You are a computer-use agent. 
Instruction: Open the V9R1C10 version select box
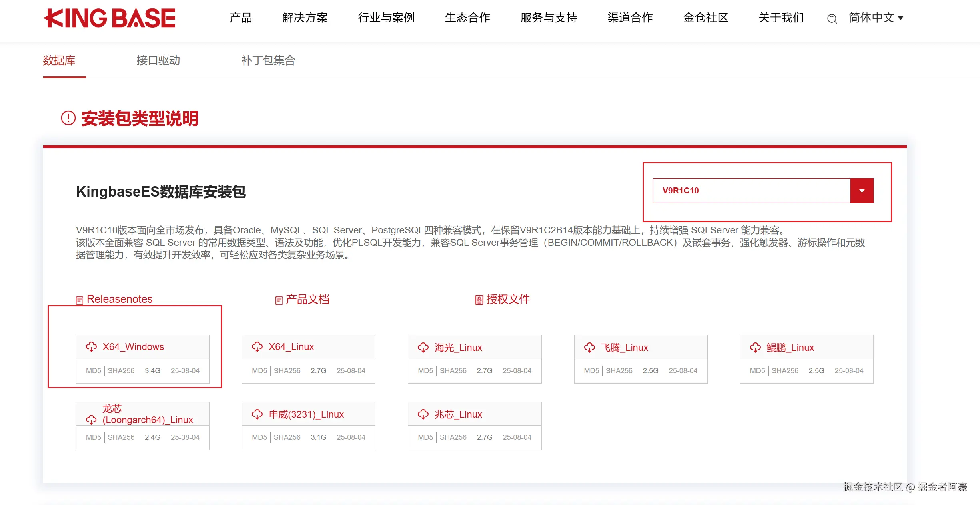tap(763, 191)
